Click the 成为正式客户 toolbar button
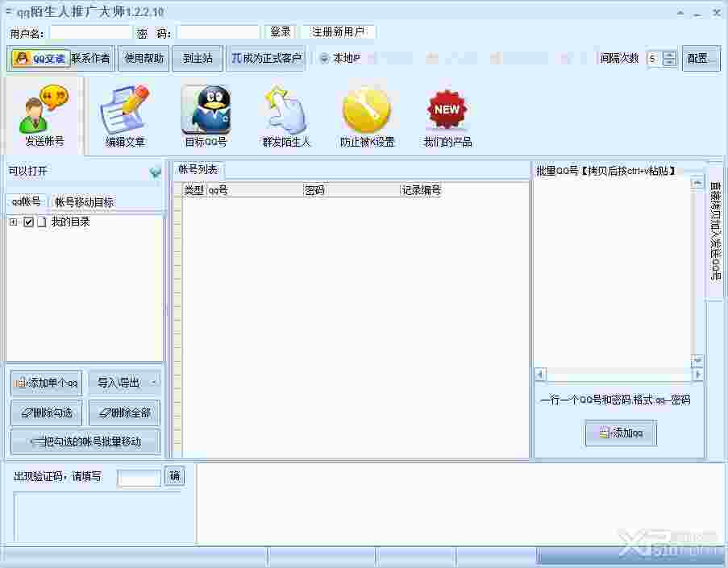This screenshot has height=568, width=728. point(266,59)
